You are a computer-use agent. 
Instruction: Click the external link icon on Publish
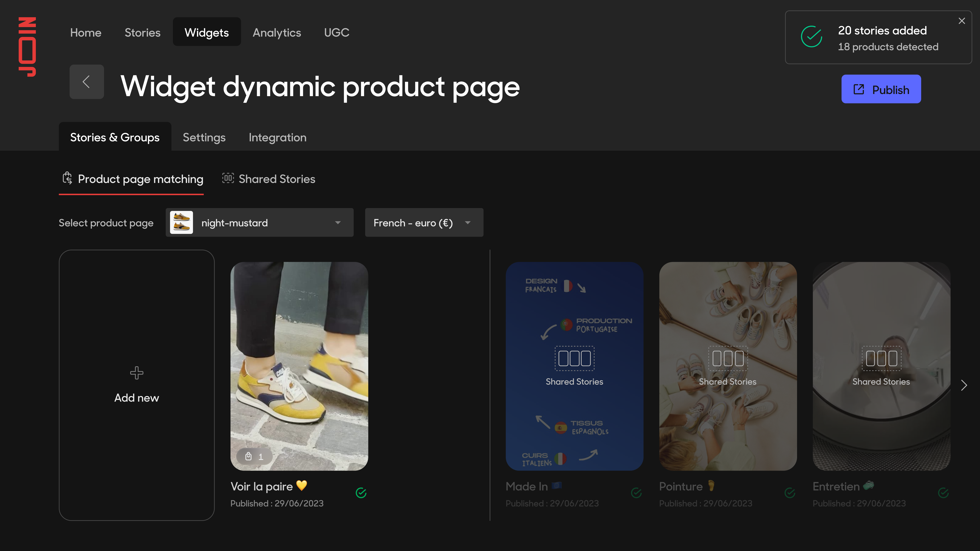(859, 90)
